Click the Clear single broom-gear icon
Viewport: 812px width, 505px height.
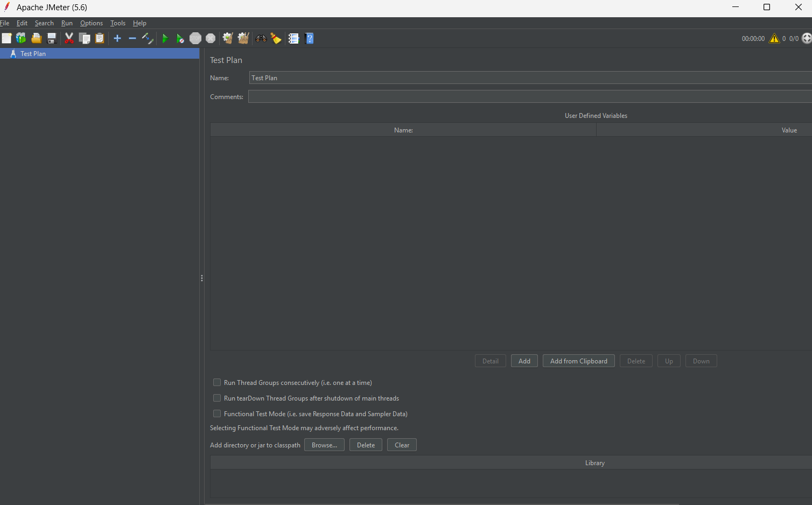[228, 38]
